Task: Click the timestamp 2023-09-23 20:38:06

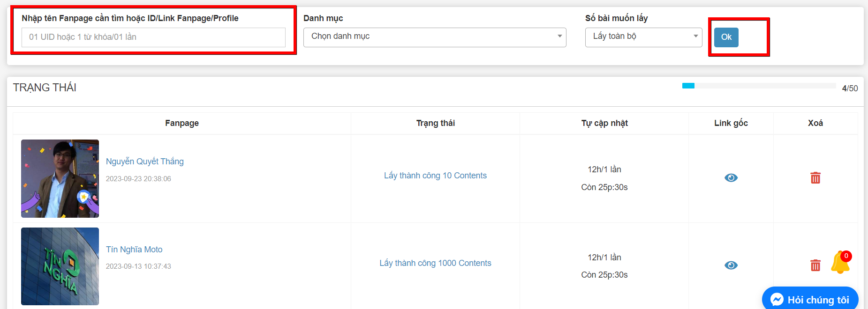Action: 138,179
